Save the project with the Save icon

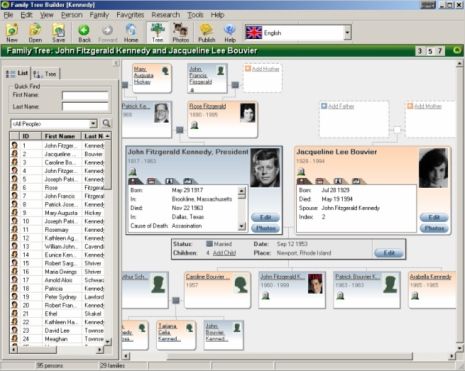pyautogui.click(x=58, y=33)
